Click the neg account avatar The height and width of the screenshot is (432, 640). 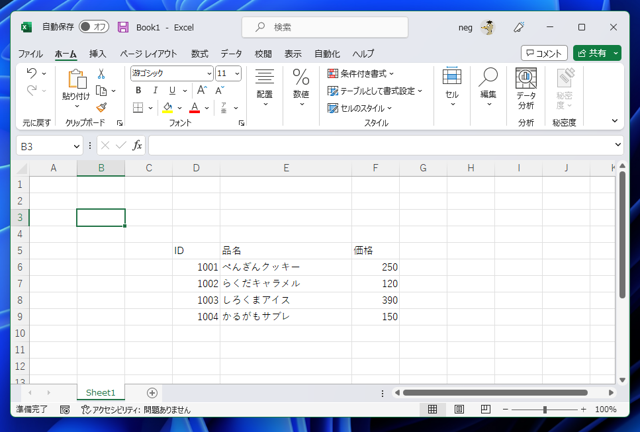pyautogui.click(x=487, y=27)
